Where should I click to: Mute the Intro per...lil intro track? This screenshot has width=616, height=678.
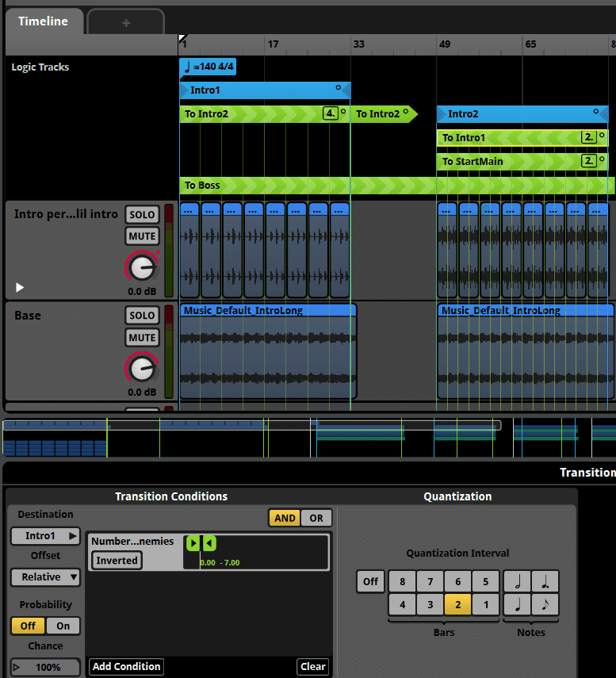[x=142, y=236]
